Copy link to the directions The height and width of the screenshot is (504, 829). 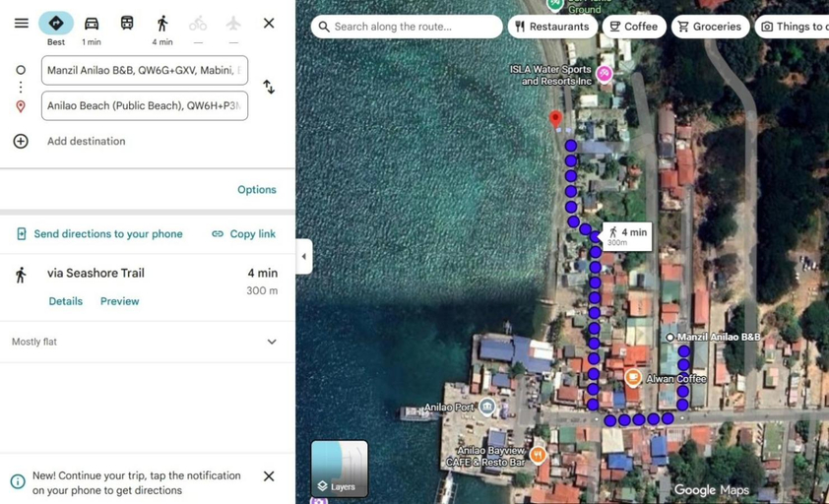pos(244,233)
